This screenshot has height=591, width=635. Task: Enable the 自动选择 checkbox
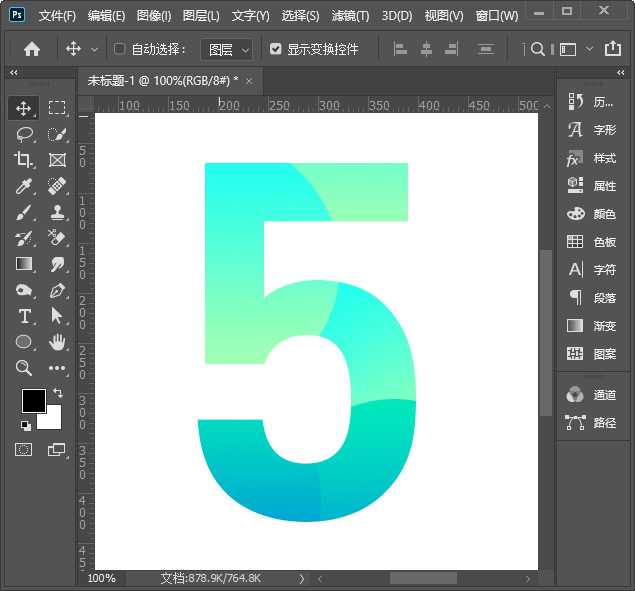coord(120,49)
